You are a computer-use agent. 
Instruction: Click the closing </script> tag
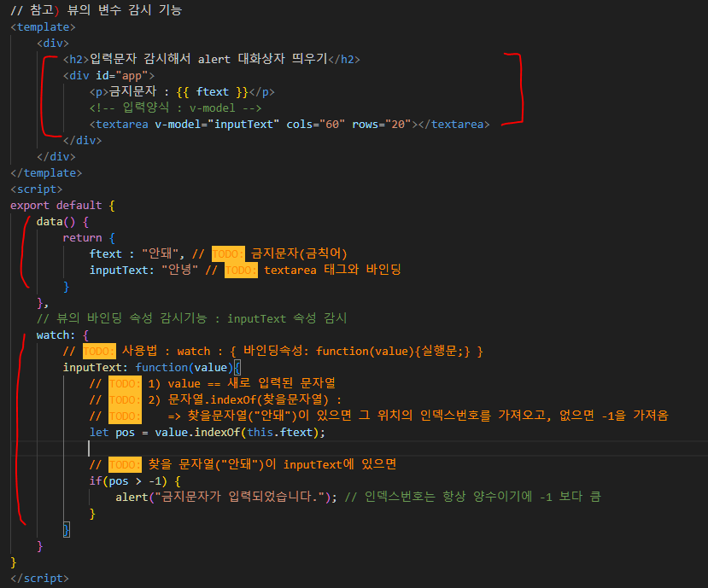[39, 578]
